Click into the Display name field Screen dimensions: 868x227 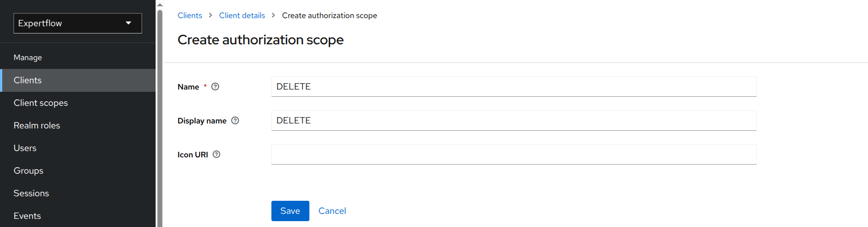513,121
